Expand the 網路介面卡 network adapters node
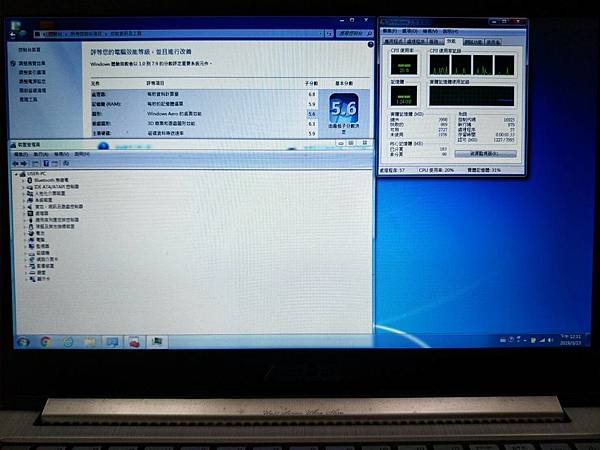Viewport: 600px width, 450px height. tap(26, 259)
